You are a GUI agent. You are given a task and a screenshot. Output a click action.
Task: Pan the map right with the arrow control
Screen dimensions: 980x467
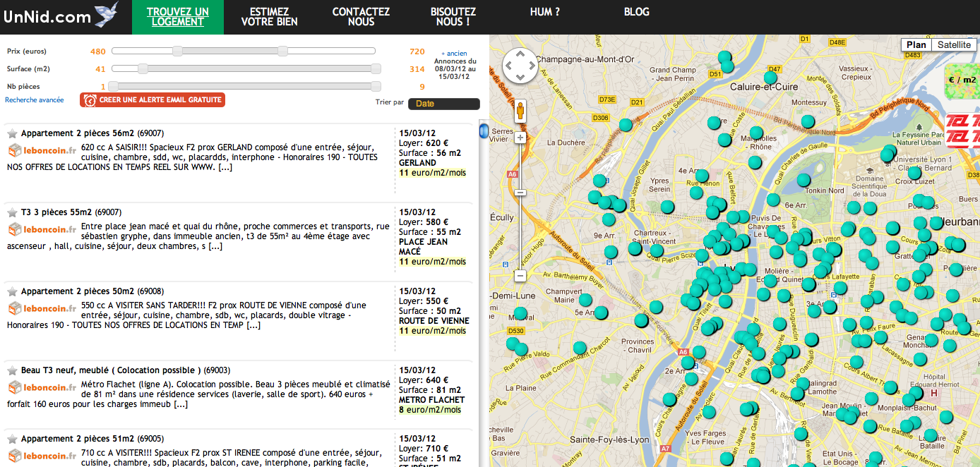pos(532,66)
